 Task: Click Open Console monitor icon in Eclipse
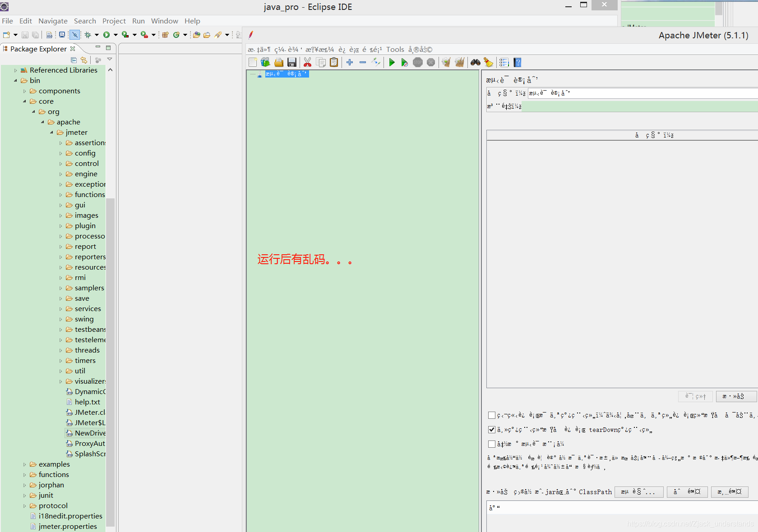click(62, 35)
